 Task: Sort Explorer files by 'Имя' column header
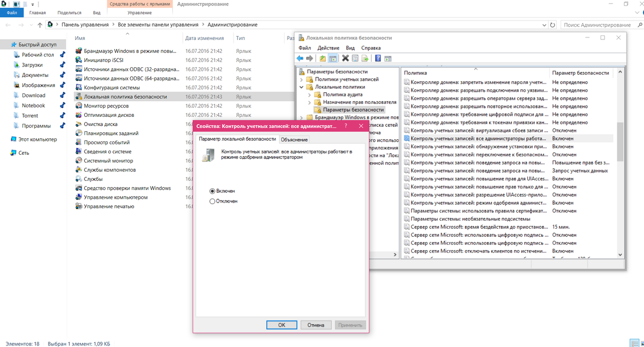(128, 38)
